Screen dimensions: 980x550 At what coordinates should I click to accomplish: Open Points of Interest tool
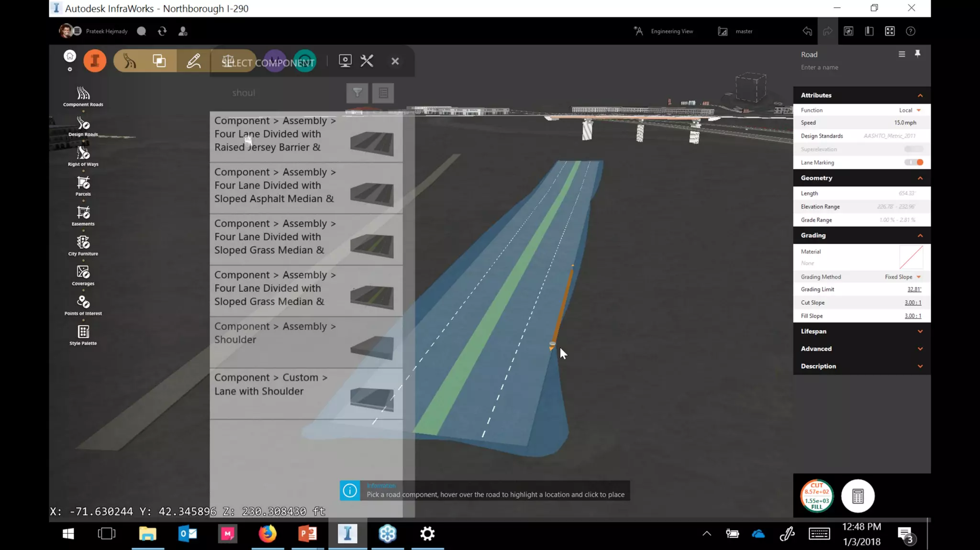(83, 306)
